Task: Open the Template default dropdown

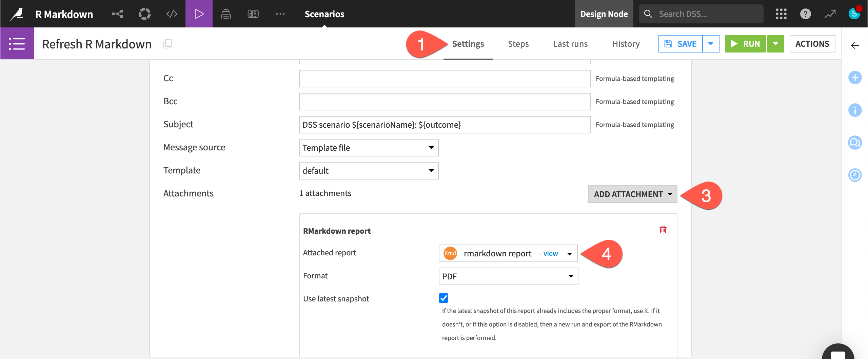Action: (x=369, y=171)
